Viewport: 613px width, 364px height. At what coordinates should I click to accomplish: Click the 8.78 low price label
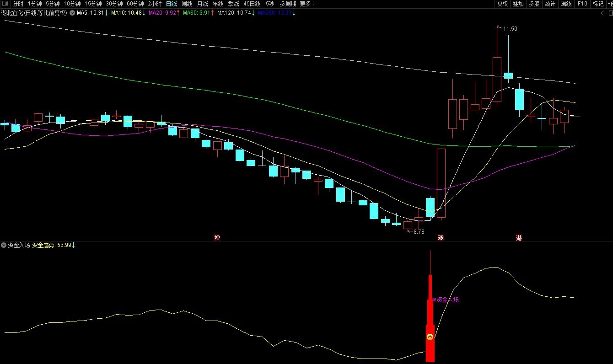(x=419, y=231)
